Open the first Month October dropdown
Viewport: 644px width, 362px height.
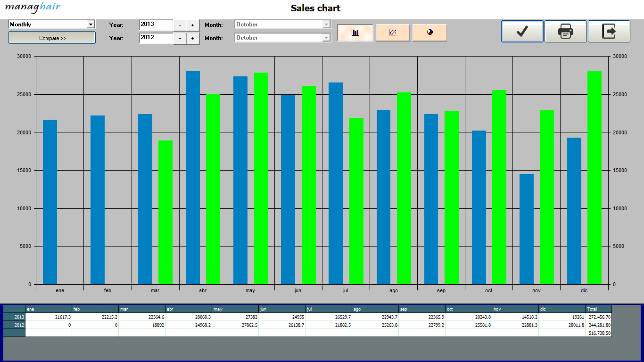326,25
